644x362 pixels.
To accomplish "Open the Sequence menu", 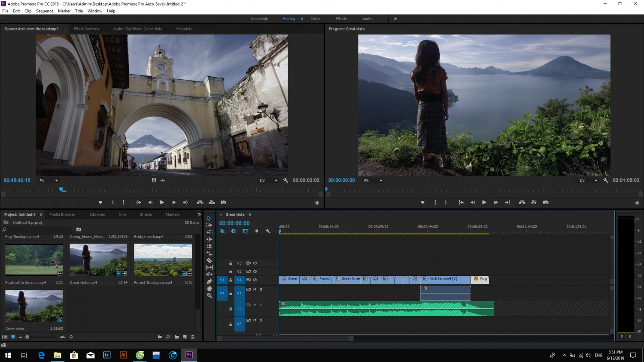I will pyautogui.click(x=45, y=11).
